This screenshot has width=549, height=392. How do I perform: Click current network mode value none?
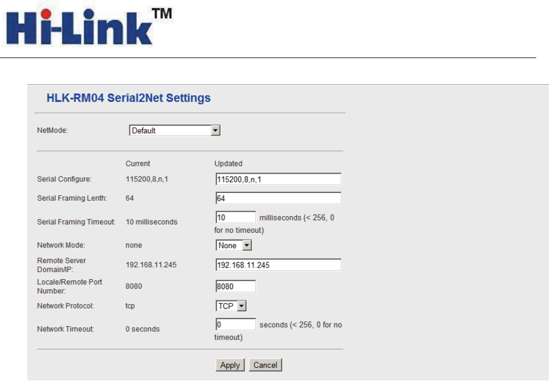click(134, 245)
